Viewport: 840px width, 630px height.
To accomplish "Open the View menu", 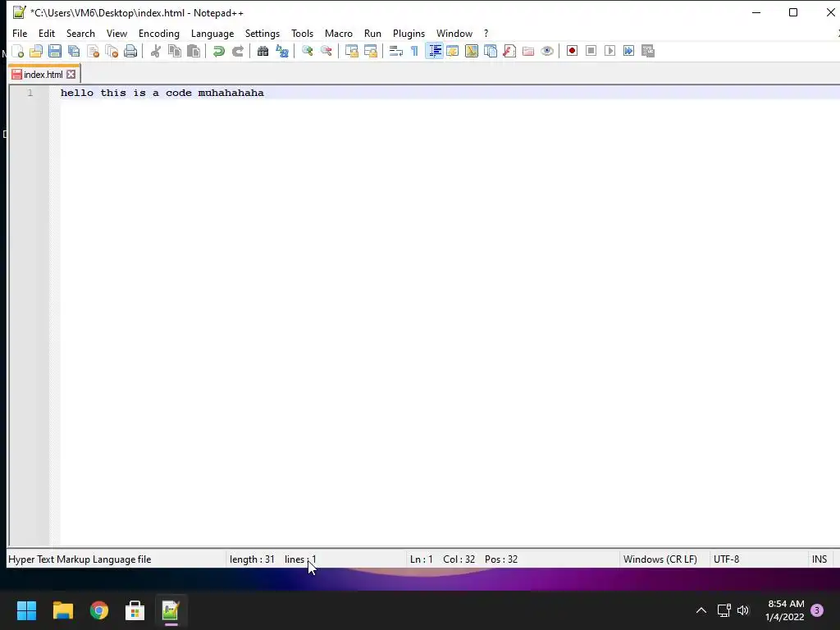I will coord(116,33).
